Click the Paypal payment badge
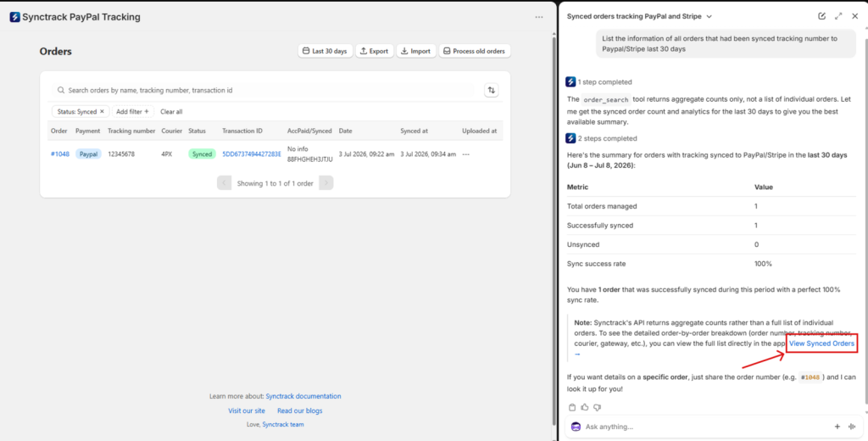This screenshot has height=441, width=868. [88, 154]
